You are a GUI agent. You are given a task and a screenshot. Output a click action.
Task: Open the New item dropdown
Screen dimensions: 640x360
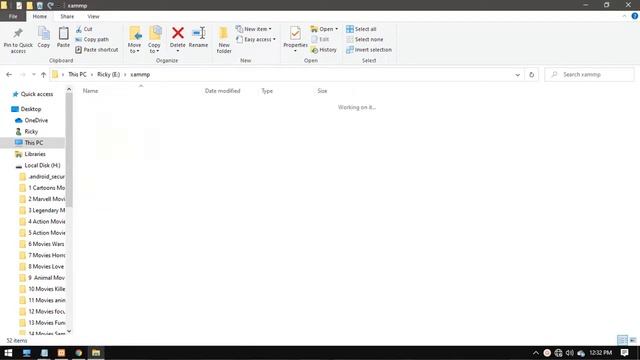click(253, 29)
